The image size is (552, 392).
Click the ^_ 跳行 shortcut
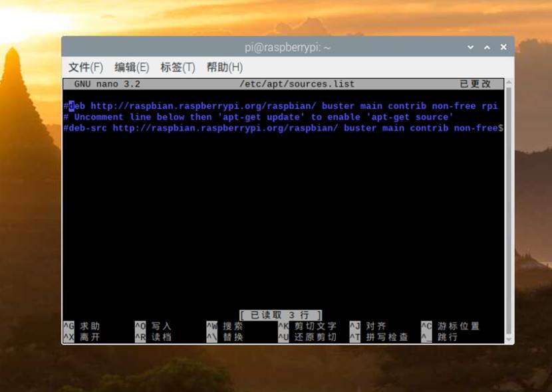(440, 338)
